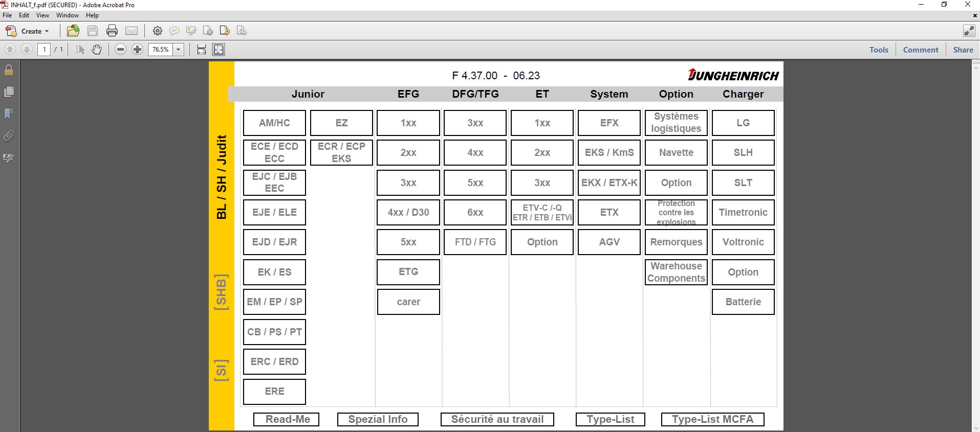Click the Timetronic charger box
Image resolution: width=980 pixels, height=432 pixels.
(743, 212)
